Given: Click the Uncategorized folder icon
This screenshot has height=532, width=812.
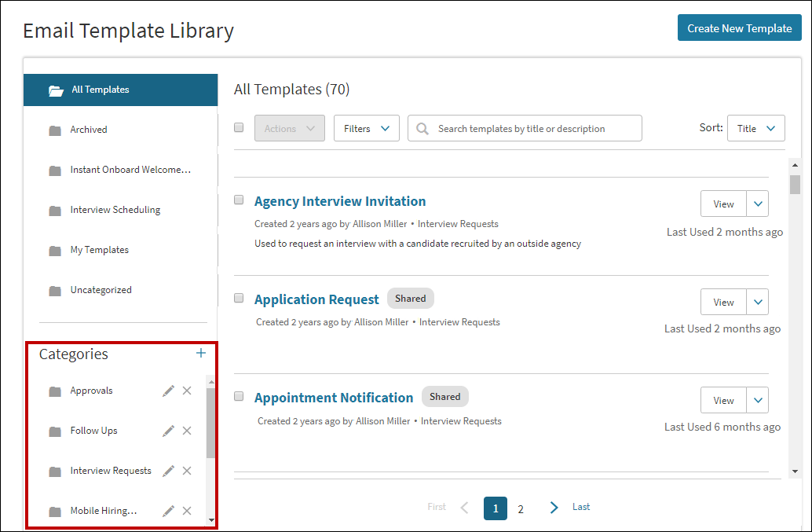Looking at the screenshot, I should pos(55,291).
